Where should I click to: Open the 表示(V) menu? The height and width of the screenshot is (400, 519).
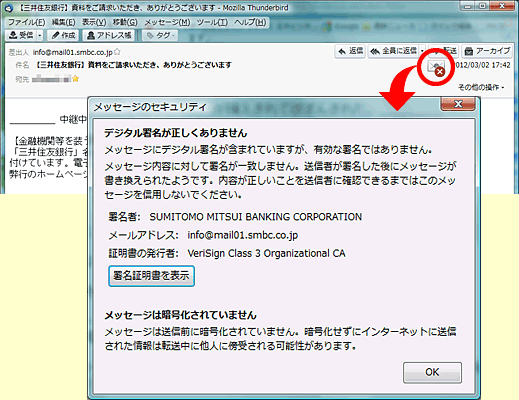pyautogui.click(x=94, y=22)
